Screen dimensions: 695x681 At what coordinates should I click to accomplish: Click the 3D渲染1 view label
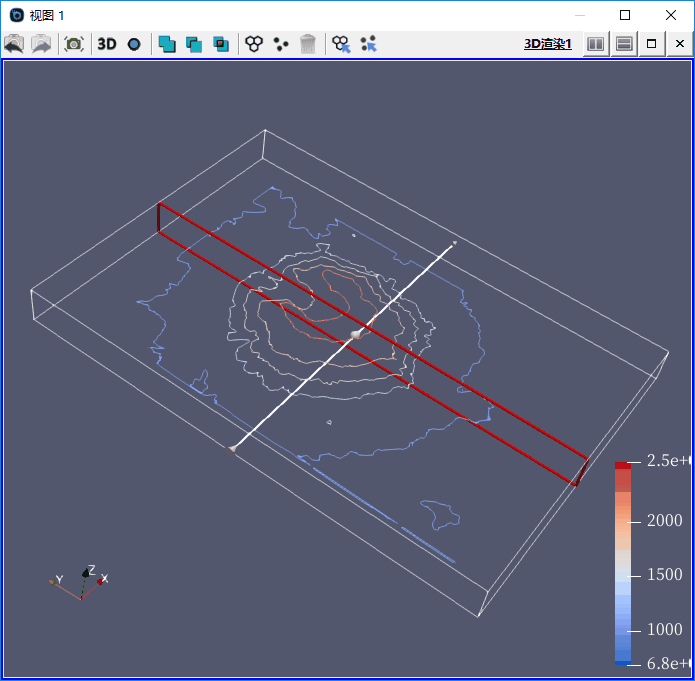point(548,44)
